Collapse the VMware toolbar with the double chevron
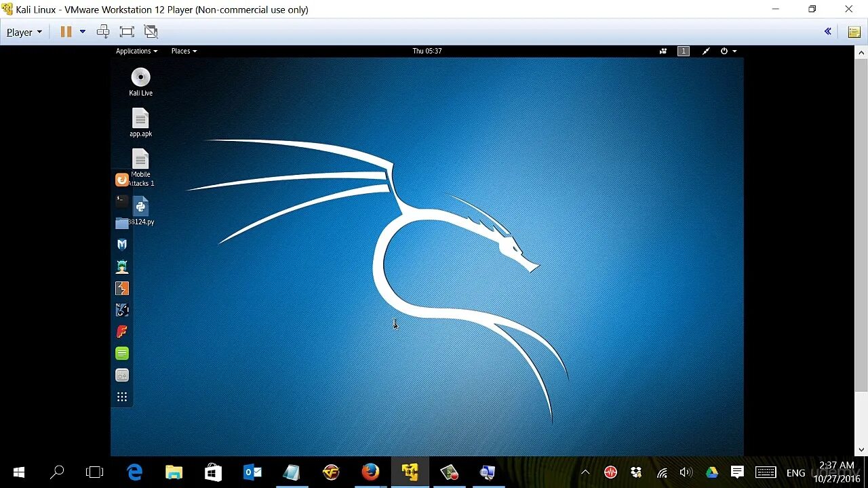This screenshot has height=488, width=868. 828,31
